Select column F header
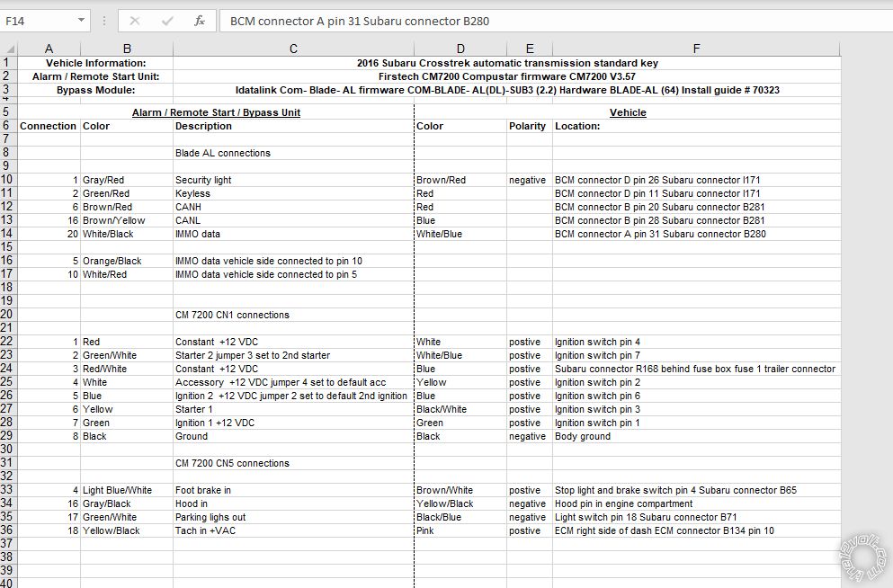Screen dimensions: 893x588 coord(697,49)
